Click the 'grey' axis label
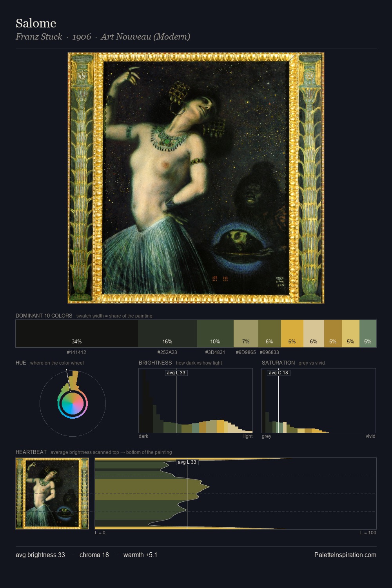This screenshot has height=588, width=392. point(267,436)
